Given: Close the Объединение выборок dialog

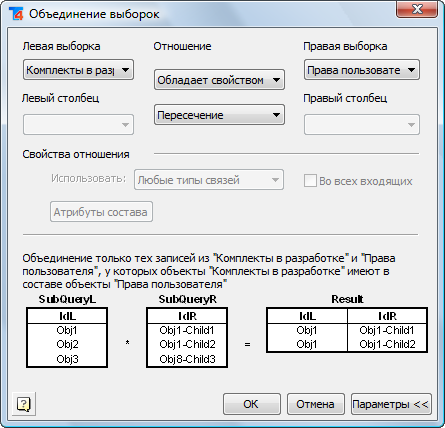Looking at the screenshot, I should coord(417,9).
